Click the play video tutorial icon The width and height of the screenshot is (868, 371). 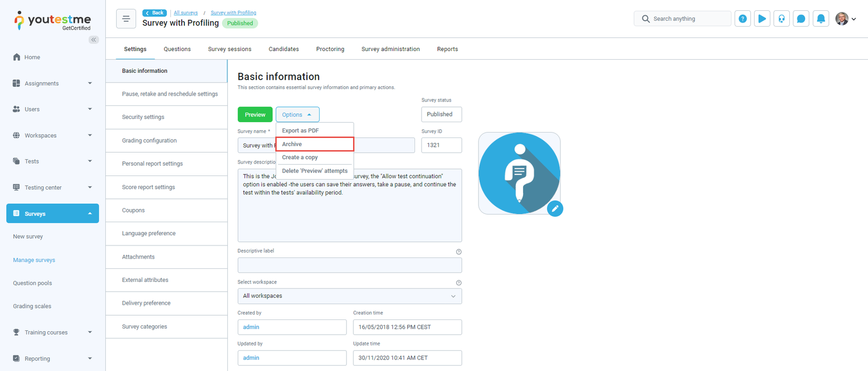click(762, 19)
